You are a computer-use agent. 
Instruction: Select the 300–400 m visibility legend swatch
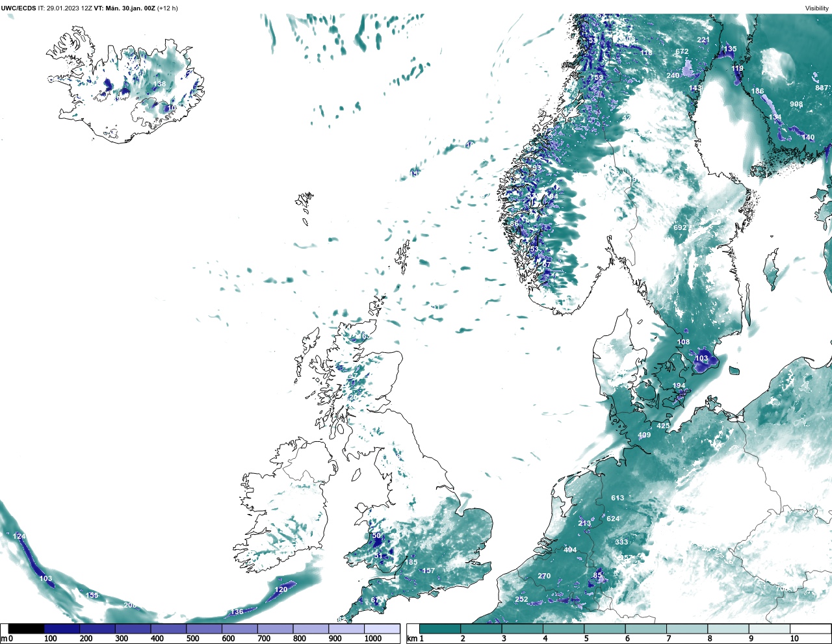click(133, 628)
